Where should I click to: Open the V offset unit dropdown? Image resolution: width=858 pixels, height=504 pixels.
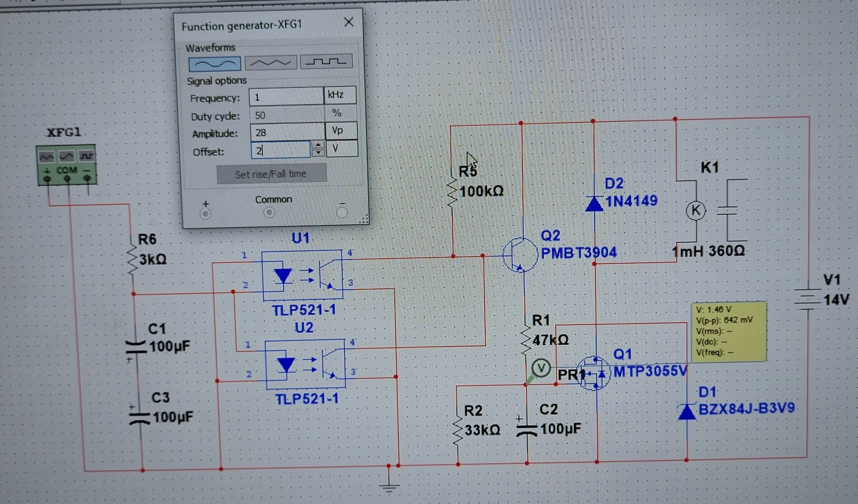tap(341, 149)
